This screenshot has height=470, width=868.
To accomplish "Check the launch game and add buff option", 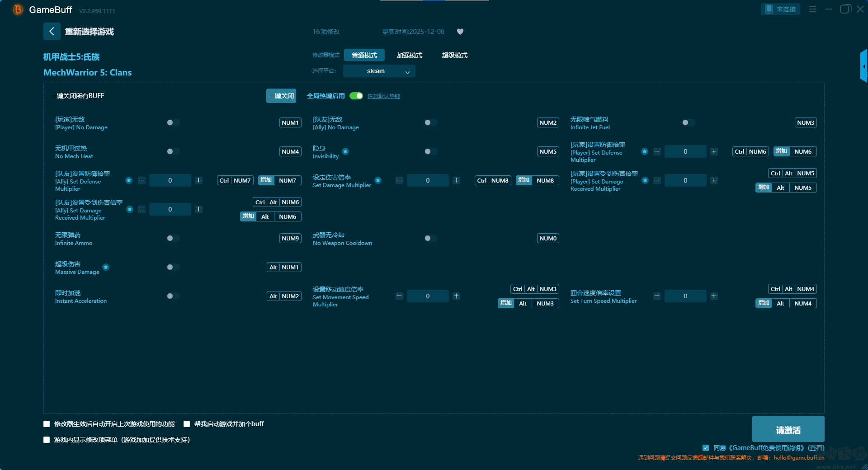I will [x=187, y=424].
